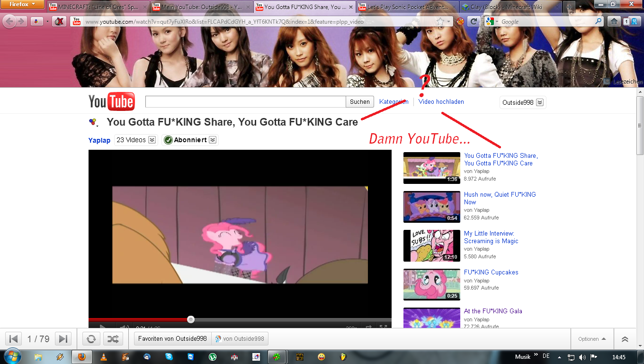The image size is (644, 364).
Task: Open the Yaplap channel link
Action: point(99,140)
